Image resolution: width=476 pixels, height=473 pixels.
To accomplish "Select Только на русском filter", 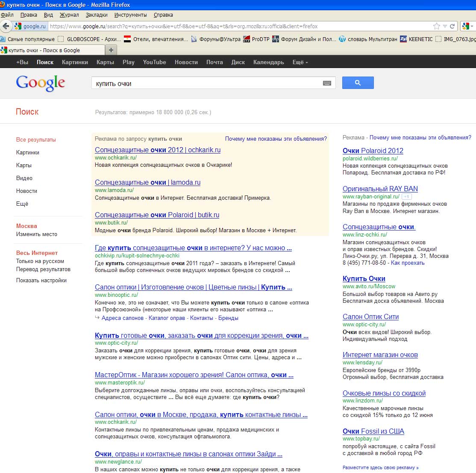I will coord(40,261).
